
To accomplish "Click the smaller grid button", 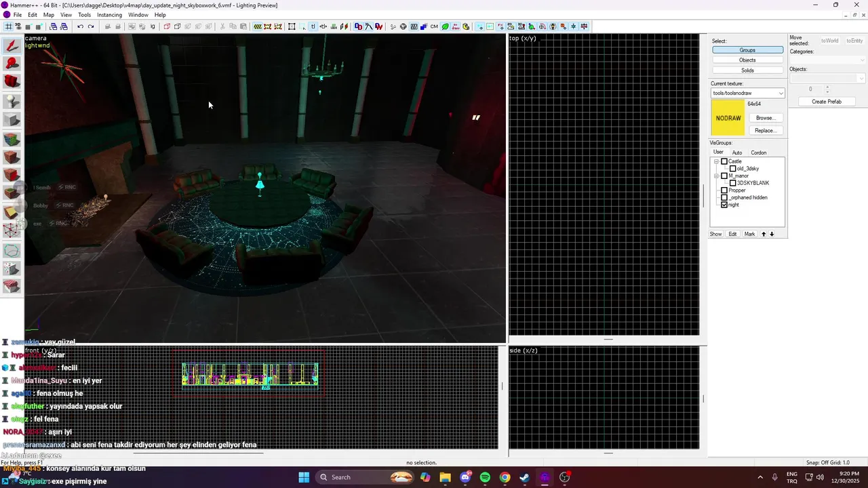I will pos(28,26).
